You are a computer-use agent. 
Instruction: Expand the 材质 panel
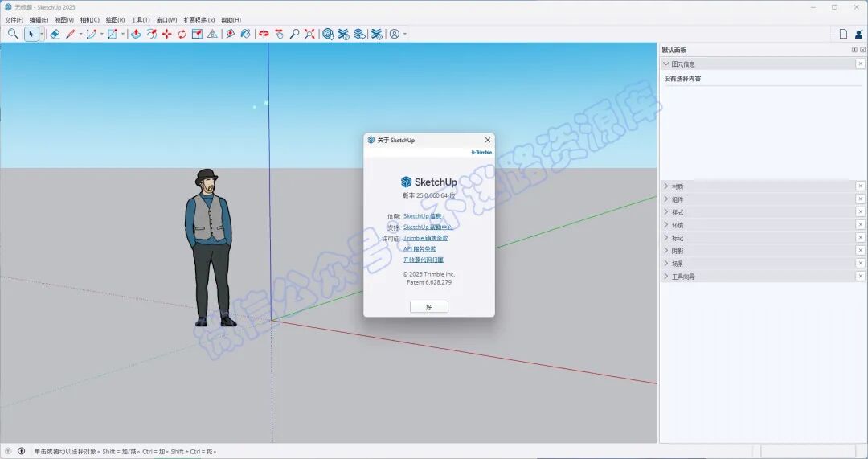666,186
